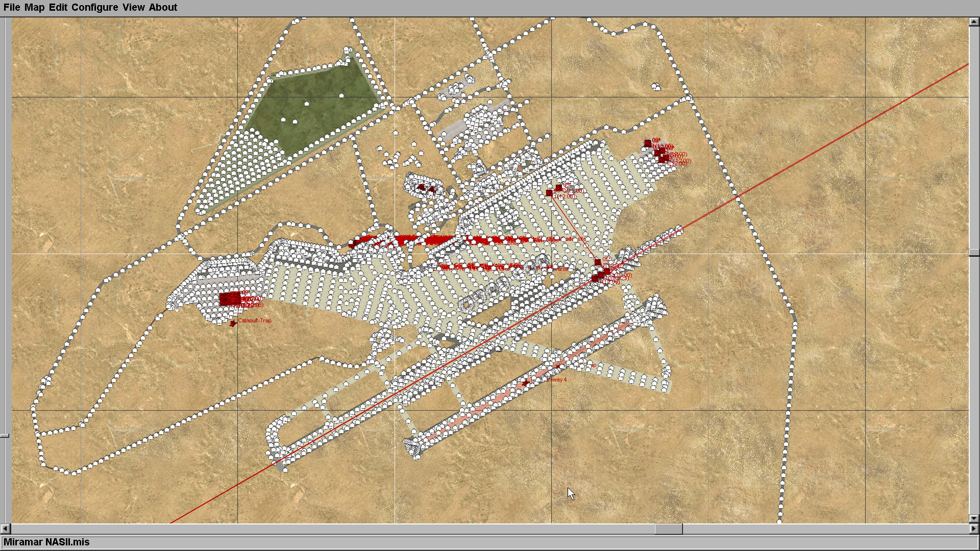
Task: Click the horizontal scrollbar left arrow
Action: point(6,529)
